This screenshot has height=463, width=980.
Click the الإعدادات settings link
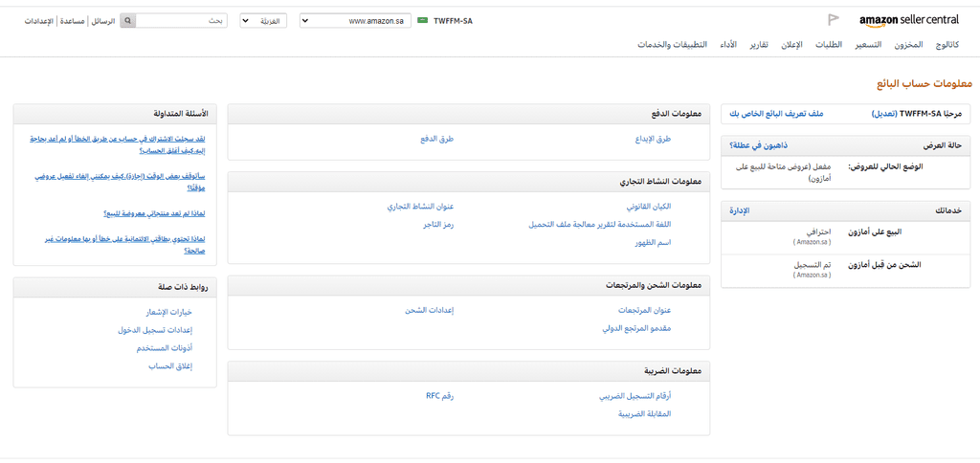[x=39, y=21]
